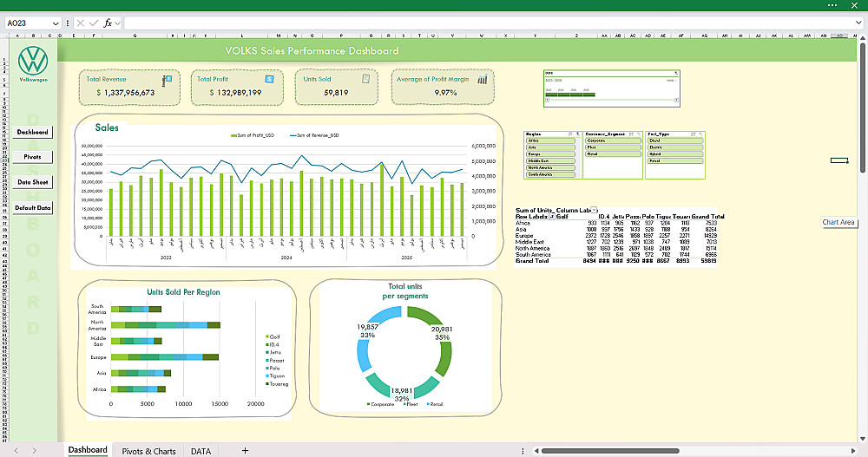Clear the filter on the Fuel_Type slicer
Viewport: 868px width, 457px height.
click(700, 134)
